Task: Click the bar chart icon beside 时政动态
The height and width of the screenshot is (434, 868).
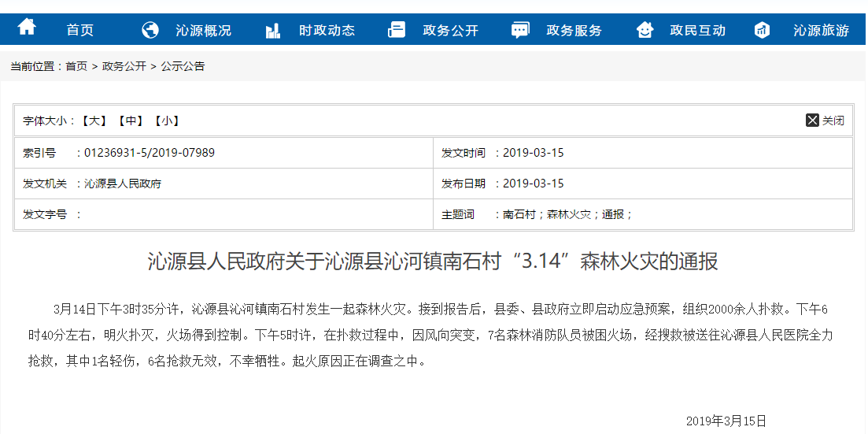Action: [273, 30]
